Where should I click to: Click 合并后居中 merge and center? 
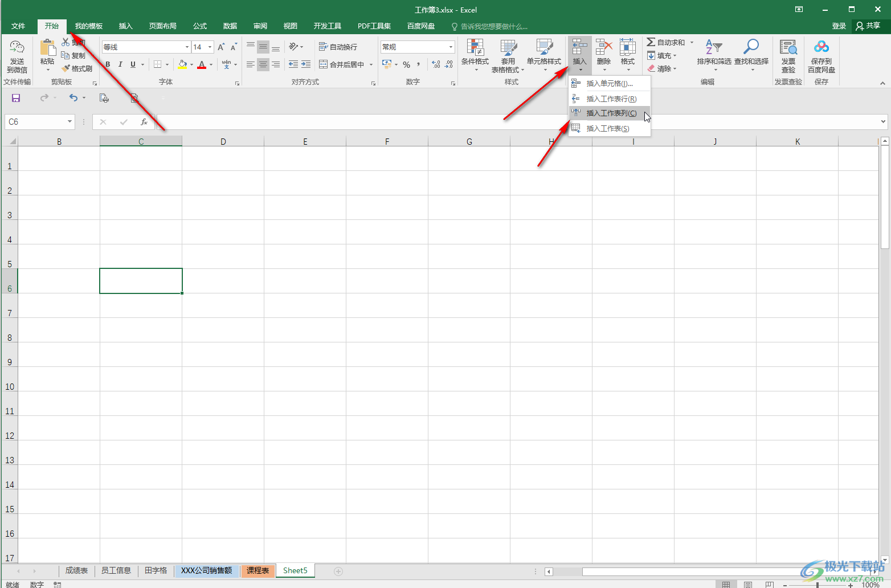click(342, 64)
